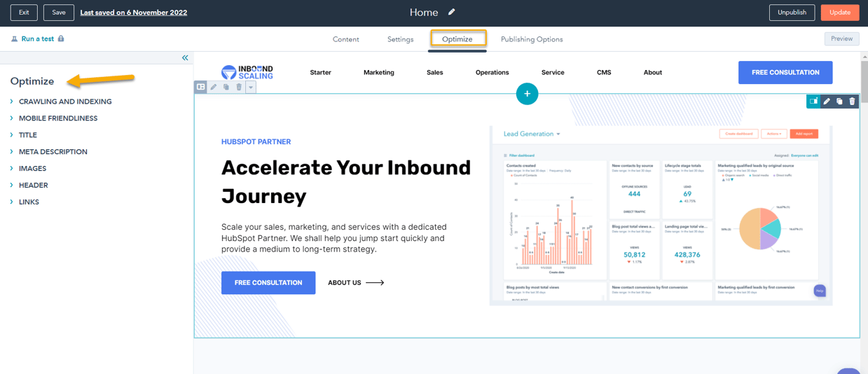Expand the Images optimization section
868x374 pixels.
32,169
